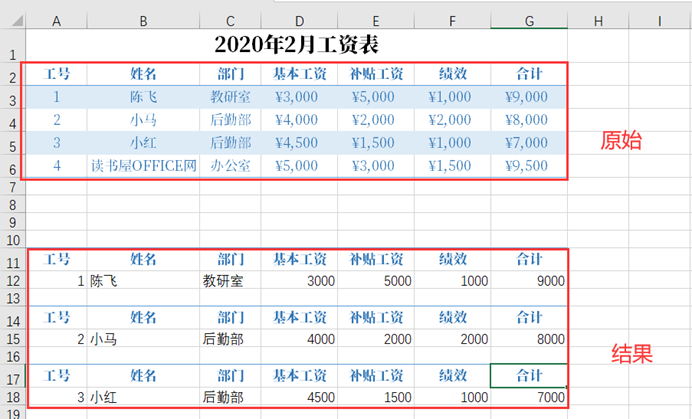Select column E header
Screen dimensions: 692x419
376,21
